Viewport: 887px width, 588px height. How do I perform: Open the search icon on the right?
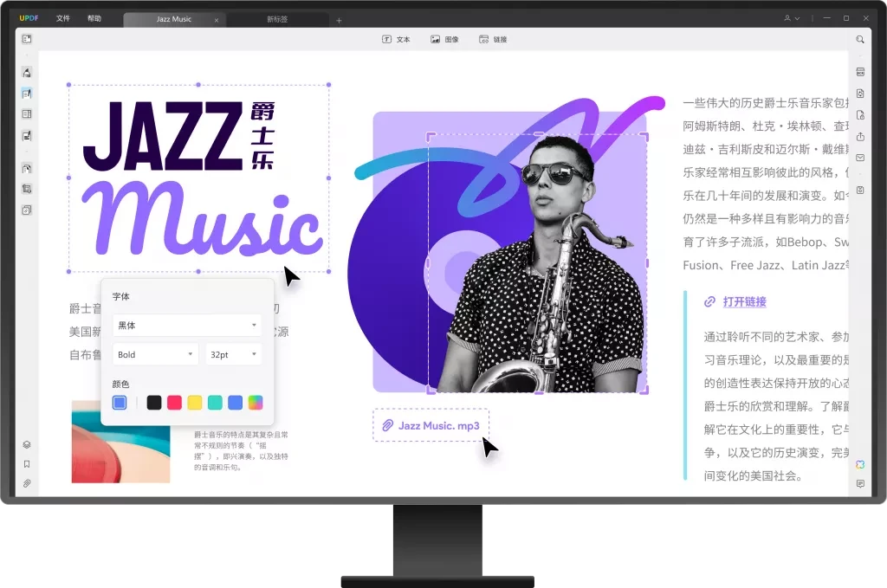click(x=860, y=39)
